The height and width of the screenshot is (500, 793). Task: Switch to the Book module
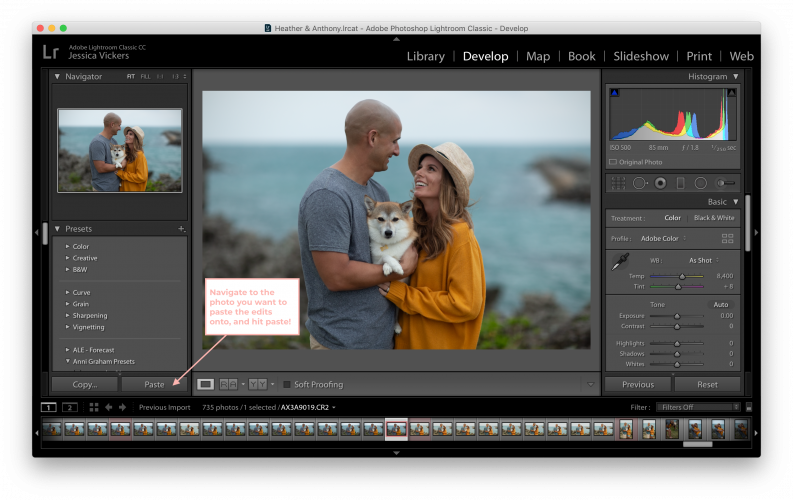(582, 57)
